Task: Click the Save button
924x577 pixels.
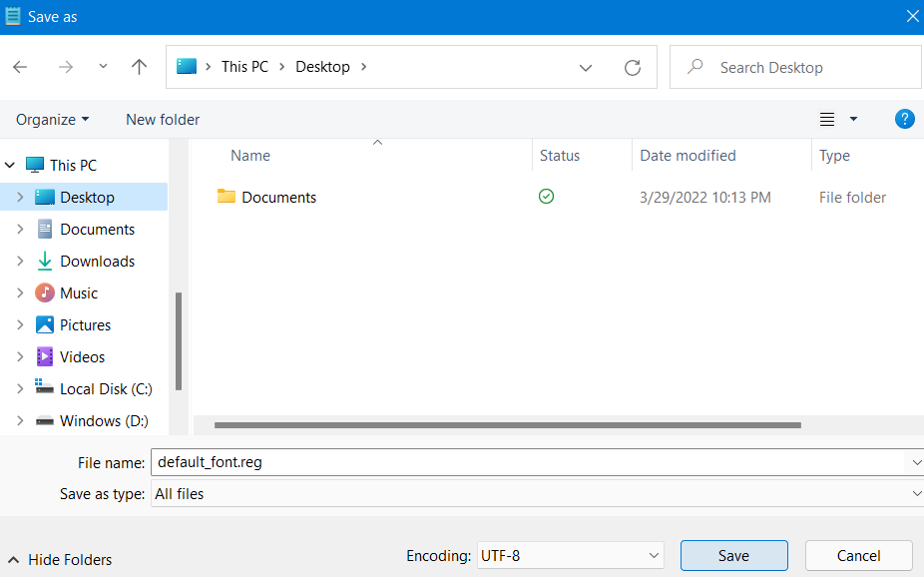Action: pyautogui.click(x=733, y=555)
